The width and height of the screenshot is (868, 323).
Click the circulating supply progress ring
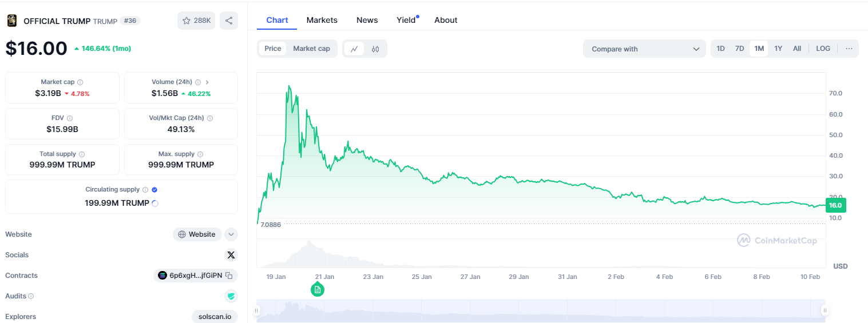(x=155, y=203)
